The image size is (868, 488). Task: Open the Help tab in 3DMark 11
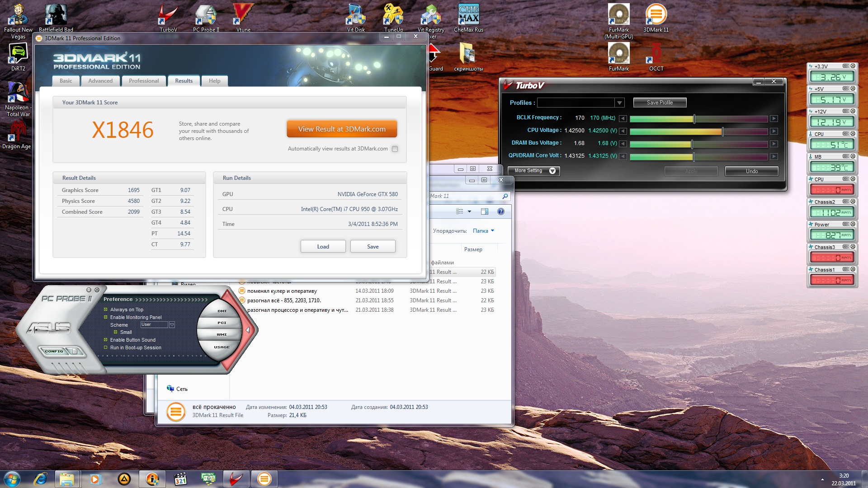(214, 81)
